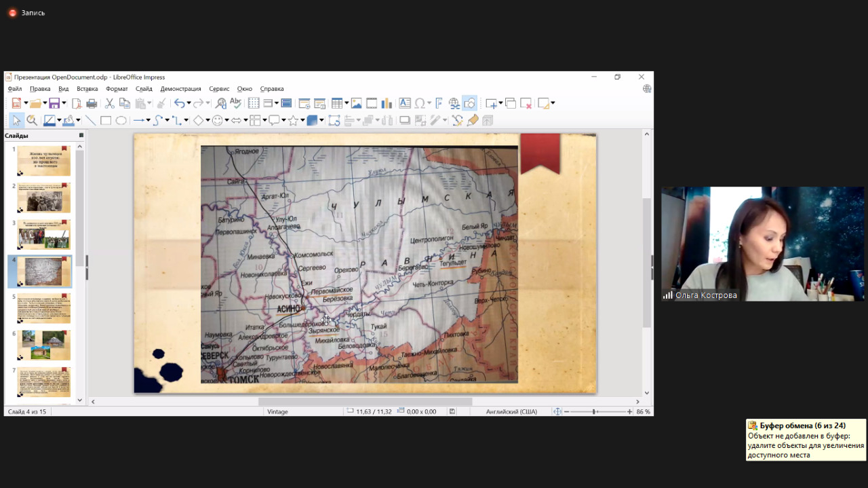The height and width of the screenshot is (488, 868).
Task: Open the Демонстрация menu
Action: (x=180, y=89)
